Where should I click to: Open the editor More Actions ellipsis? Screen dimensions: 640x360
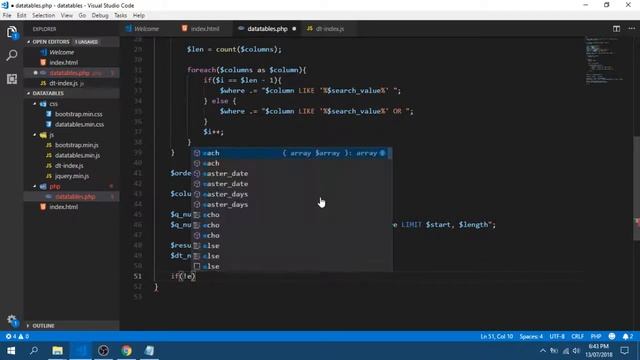pyautogui.click(x=631, y=29)
